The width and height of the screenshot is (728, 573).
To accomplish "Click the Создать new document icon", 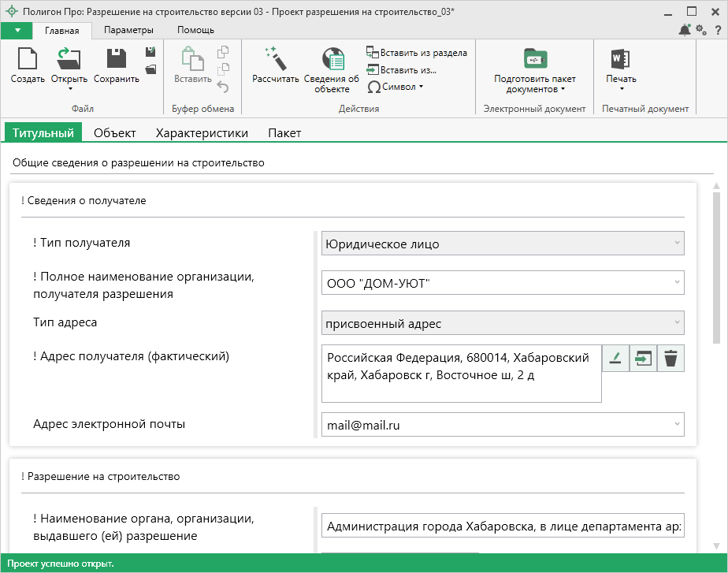I will (28, 60).
